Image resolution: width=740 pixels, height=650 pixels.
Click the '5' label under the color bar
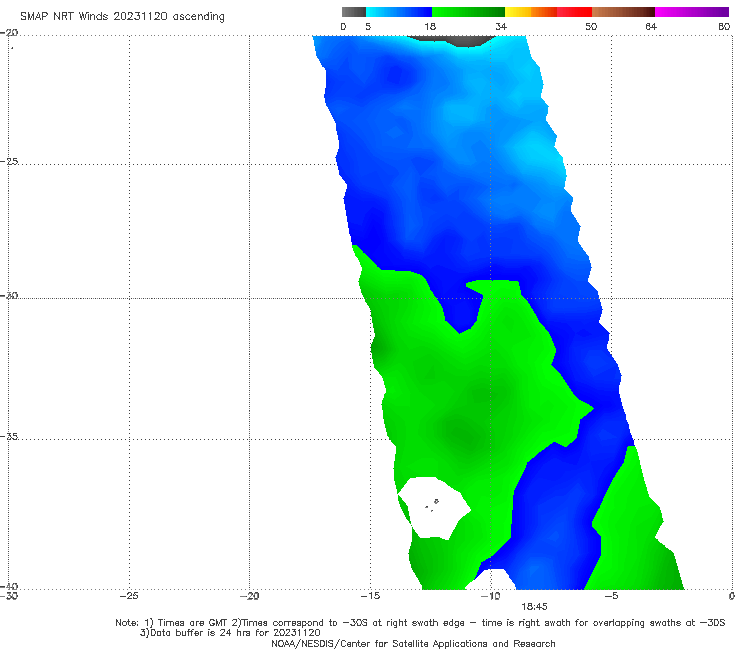coord(368,26)
